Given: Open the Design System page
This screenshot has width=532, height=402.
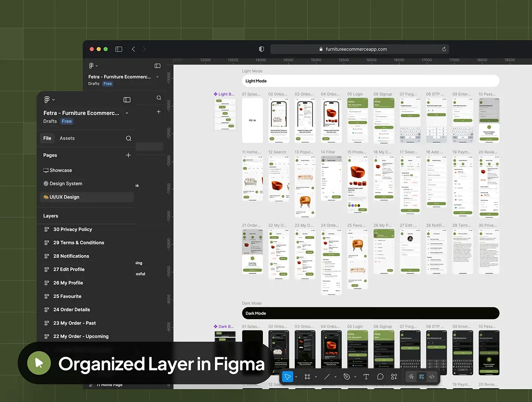Looking at the screenshot, I should pos(66,183).
